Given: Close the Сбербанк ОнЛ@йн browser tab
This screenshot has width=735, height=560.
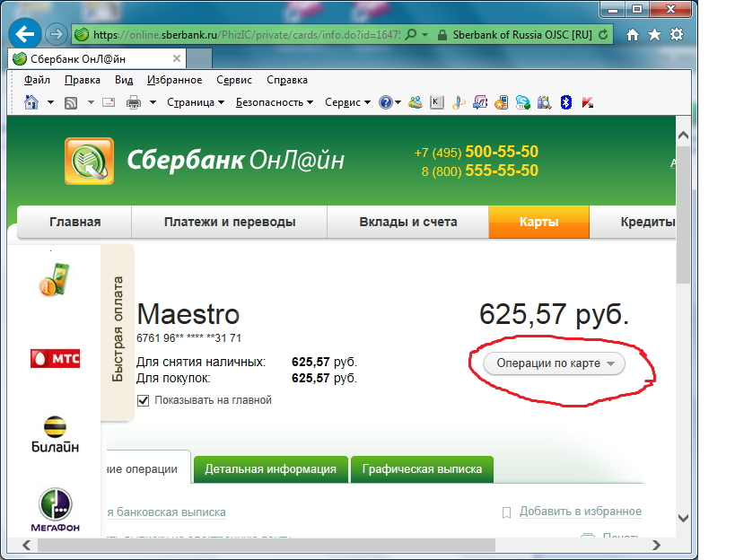Looking at the screenshot, I should [177, 58].
